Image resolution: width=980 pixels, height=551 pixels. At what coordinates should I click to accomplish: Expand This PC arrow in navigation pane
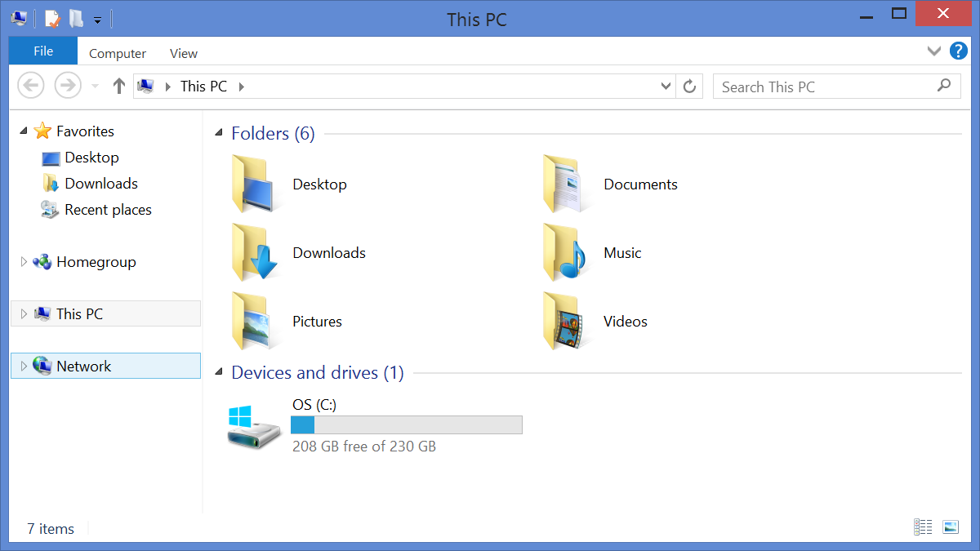(x=23, y=313)
